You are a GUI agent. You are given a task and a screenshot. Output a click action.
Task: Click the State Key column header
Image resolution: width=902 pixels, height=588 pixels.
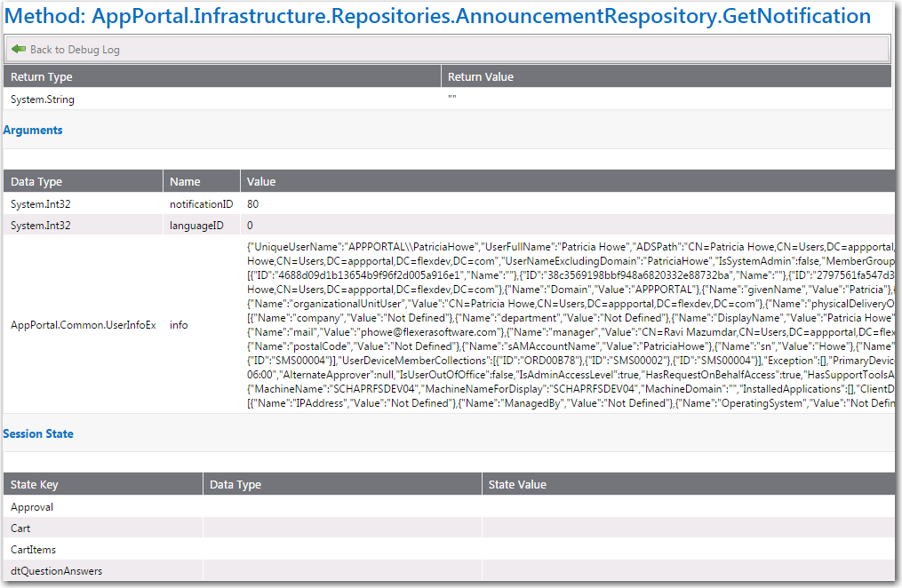(x=34, y=484)
